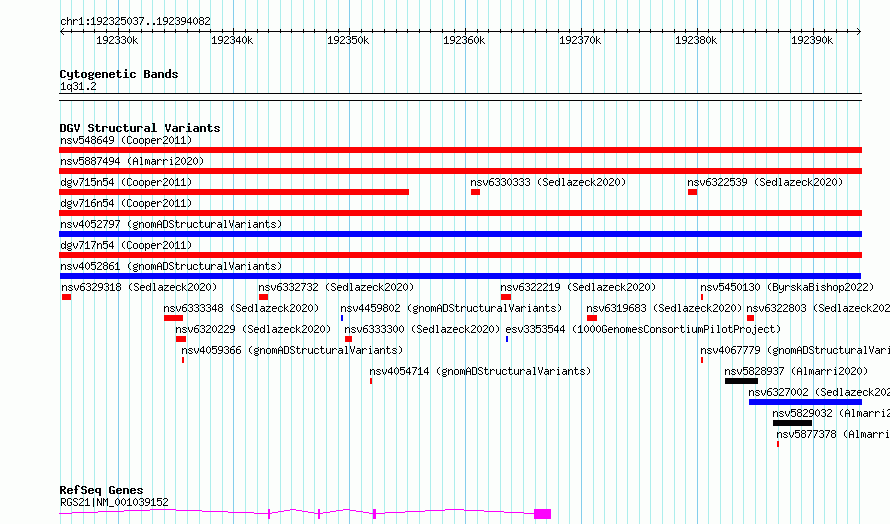The height and width of the screenshot is (524, 890).
Task: Open the nsv6322803 variant label
Action: [818, 308]
